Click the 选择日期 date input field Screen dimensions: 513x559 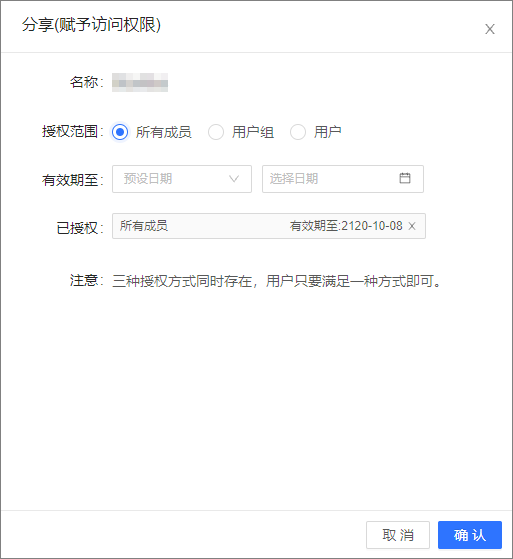(343, 179)
